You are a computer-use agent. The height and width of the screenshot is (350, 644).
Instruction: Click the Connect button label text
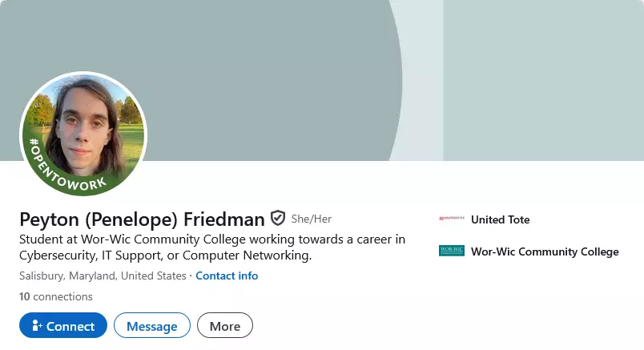pos(70,326)
